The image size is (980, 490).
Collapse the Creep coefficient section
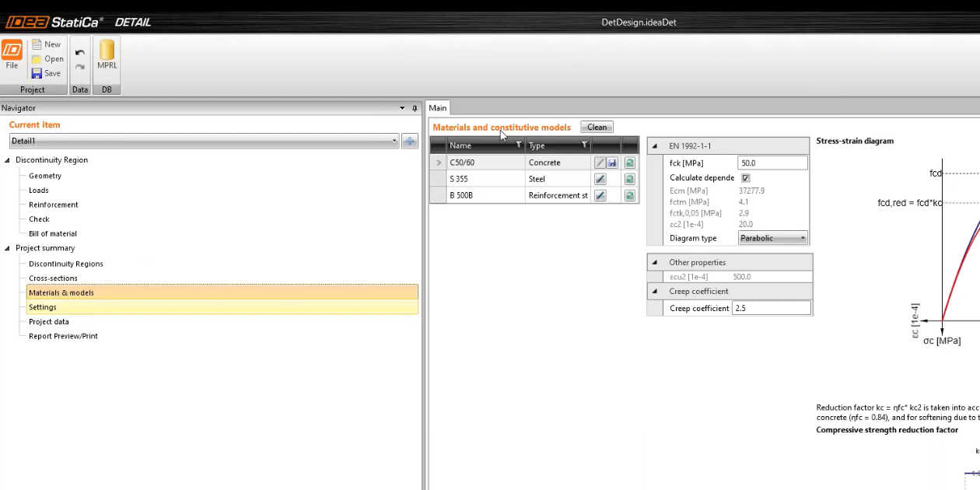tap(654, 291)
